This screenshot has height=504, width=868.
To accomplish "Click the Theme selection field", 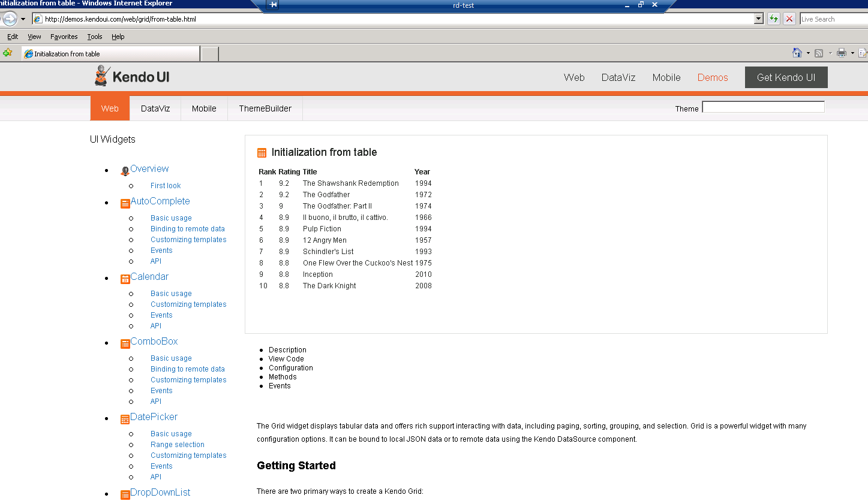I will click(763, 107).
